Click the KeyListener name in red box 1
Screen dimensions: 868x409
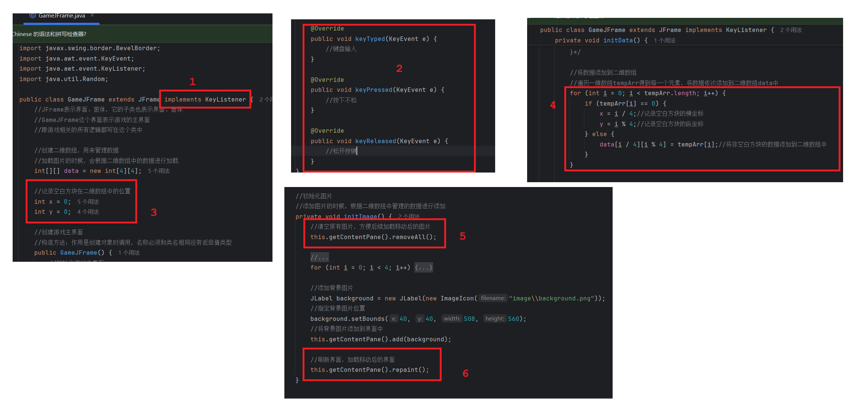click(225, 100)
